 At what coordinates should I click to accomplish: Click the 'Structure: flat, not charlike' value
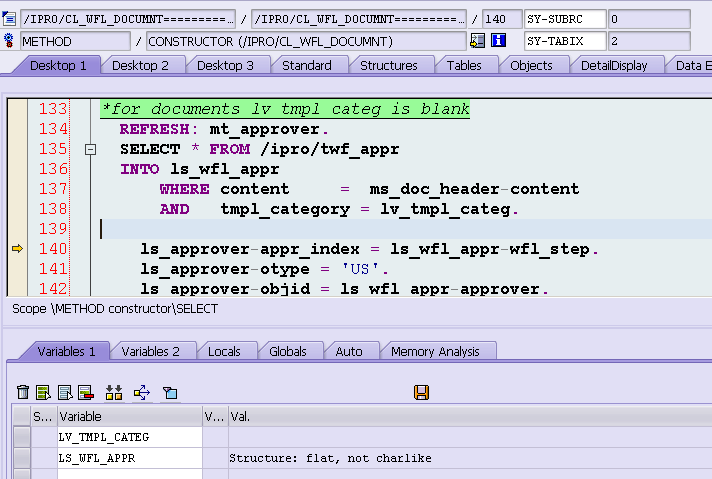click(330, 458)
